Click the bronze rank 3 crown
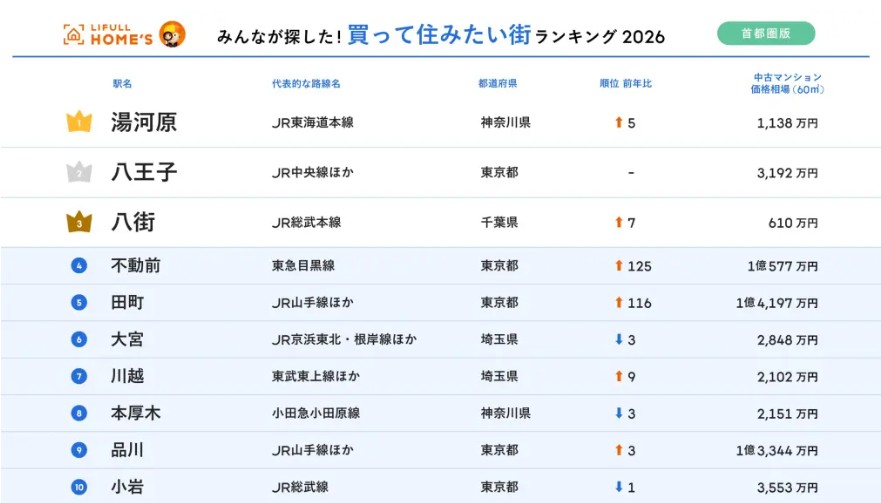Viewport: 881px width, 503px height. tap(79, 222)
